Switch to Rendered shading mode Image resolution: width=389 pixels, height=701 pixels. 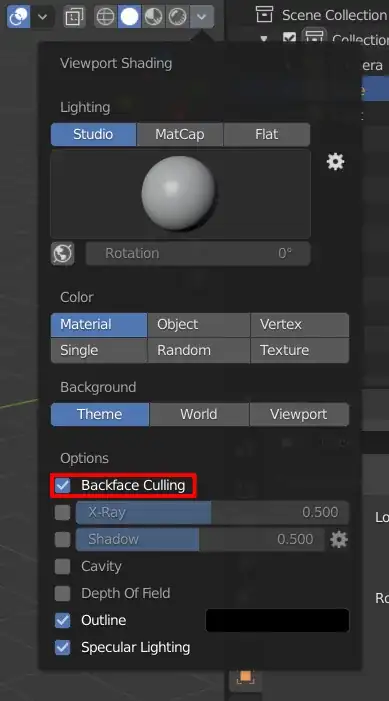point(177,17)
